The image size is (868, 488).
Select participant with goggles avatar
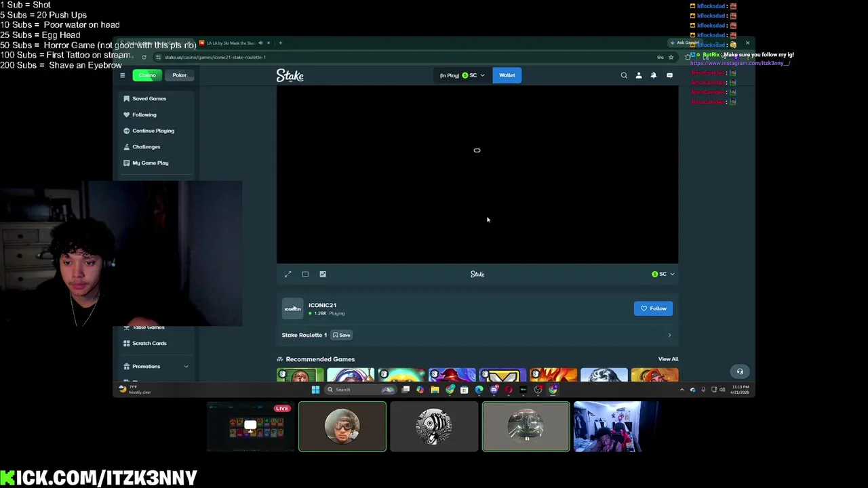342,426
